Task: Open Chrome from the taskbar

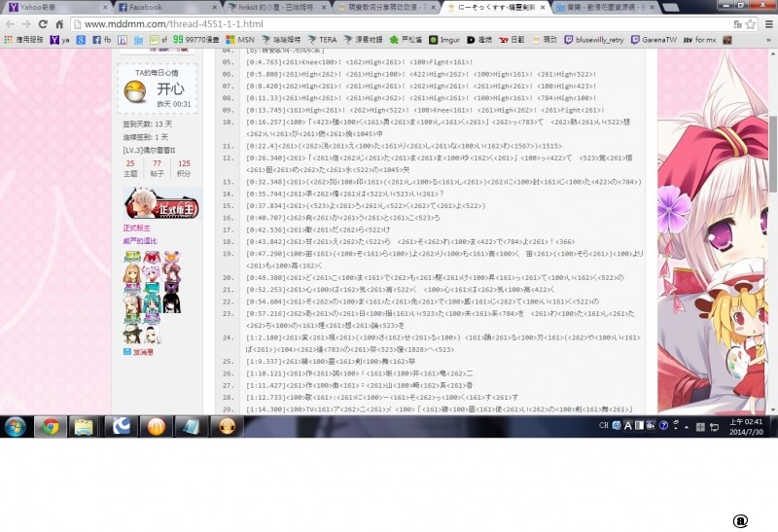Action: click(50, 427)
